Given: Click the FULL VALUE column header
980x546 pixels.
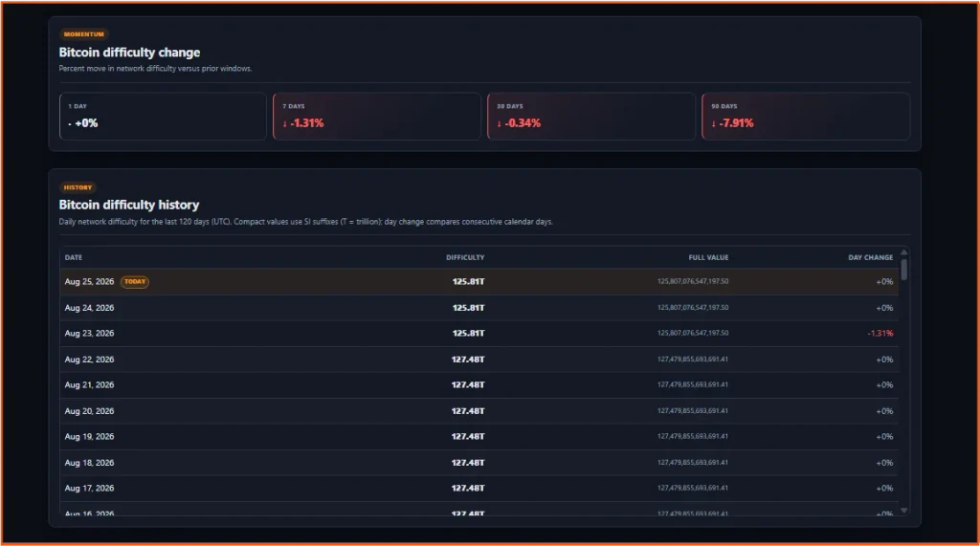Looking at the screenshot, I should [x=708, y=257].
